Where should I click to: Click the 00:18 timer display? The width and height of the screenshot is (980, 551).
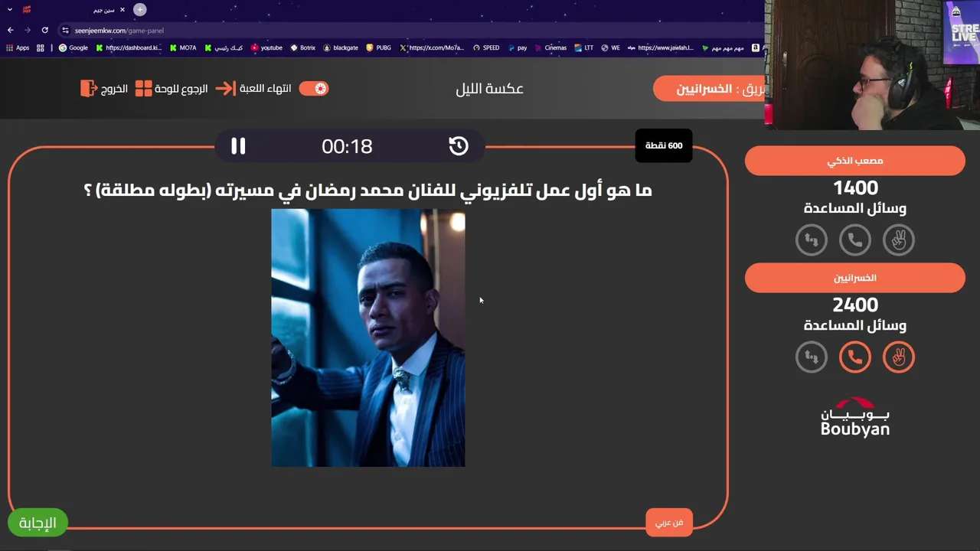pos(347,146)
